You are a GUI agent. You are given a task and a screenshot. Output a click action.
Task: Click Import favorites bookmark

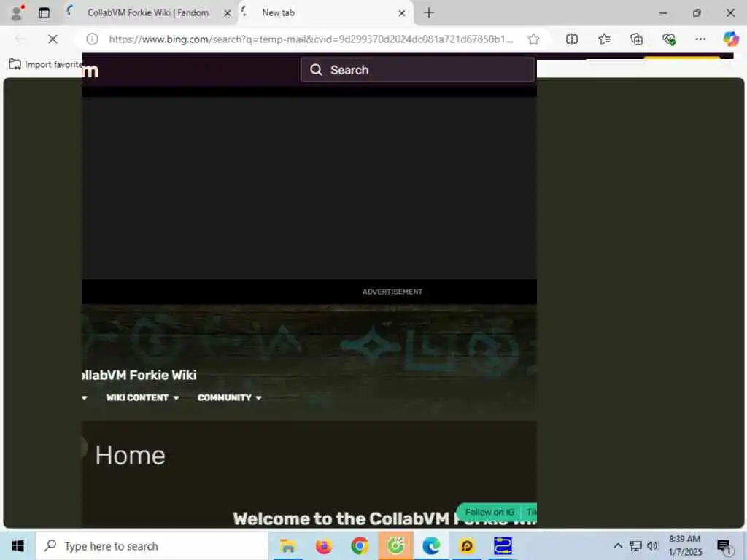(x=45, y=64)
